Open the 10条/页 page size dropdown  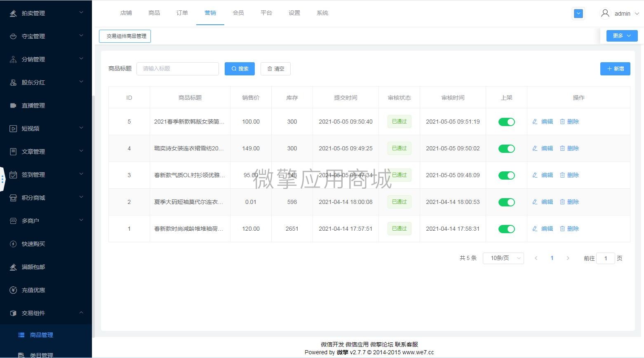pos(503,258)
